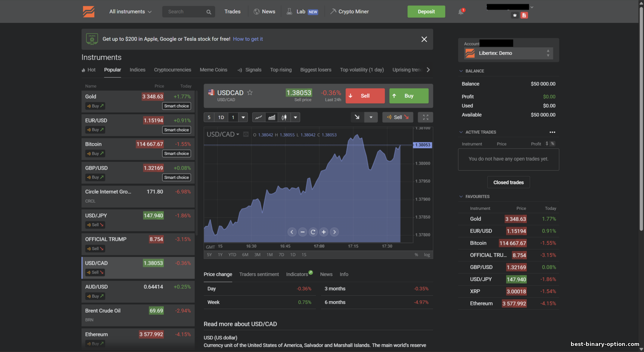Open the Traders sentiment tab
644x352 pixels.
click(x=259, y=274)
